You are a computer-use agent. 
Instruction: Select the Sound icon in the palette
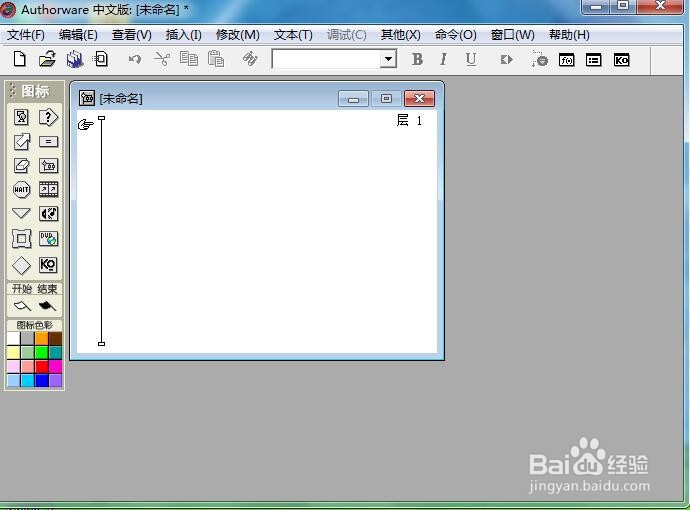[x=48, y=213]
